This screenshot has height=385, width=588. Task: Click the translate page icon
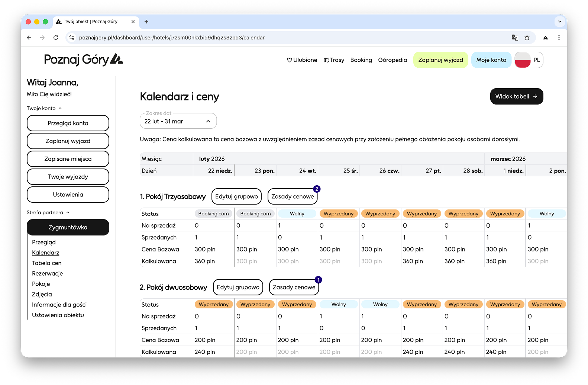click(x=515, y=38)
